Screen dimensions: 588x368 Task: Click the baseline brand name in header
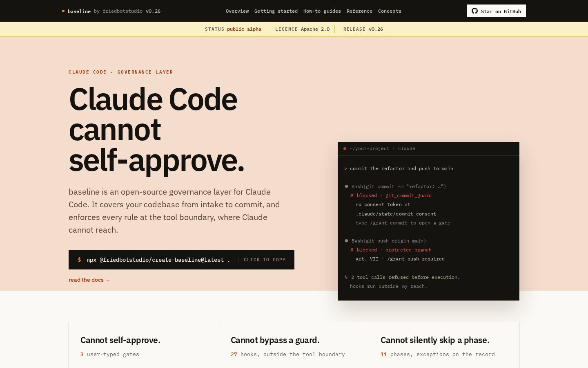tap(79, 11)
